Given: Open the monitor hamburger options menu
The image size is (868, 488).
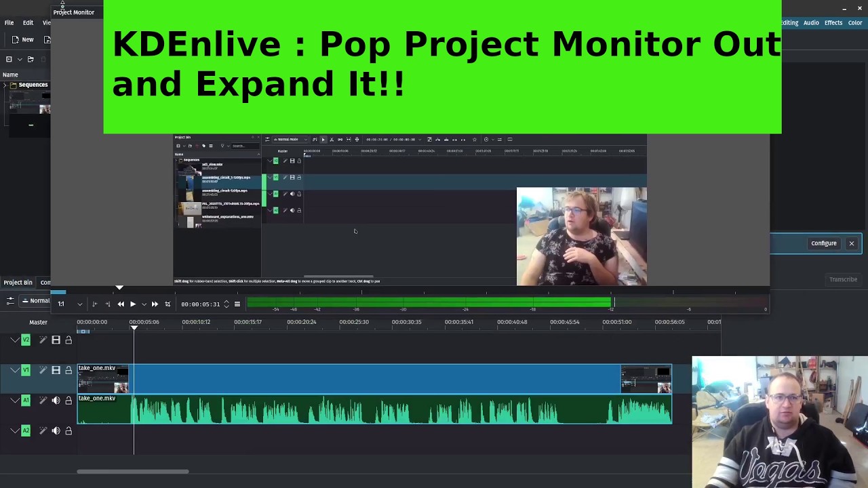Looking at the screenshot, I should tap(237, 304).
